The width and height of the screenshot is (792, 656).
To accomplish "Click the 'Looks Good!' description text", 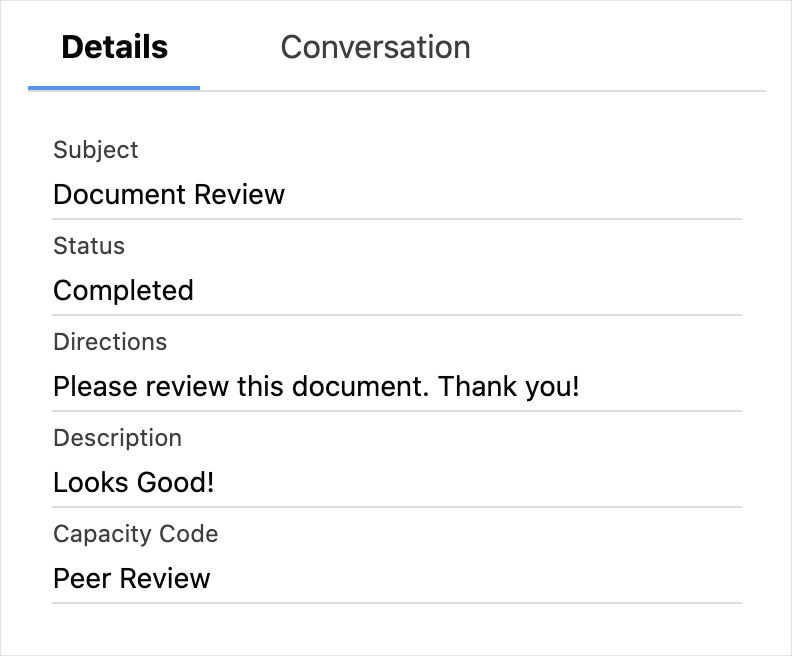I will point(133,482).
